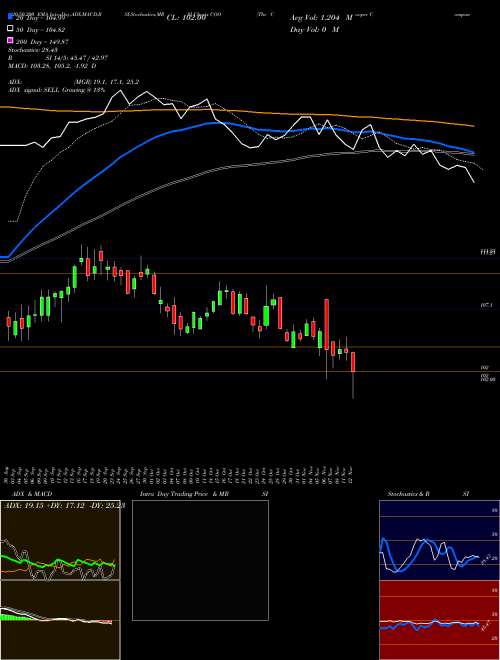Select the last red candlestick on the chart
The width and height of the screenshot is (500, 660).
pyautogui.click(x=353, y=362)
